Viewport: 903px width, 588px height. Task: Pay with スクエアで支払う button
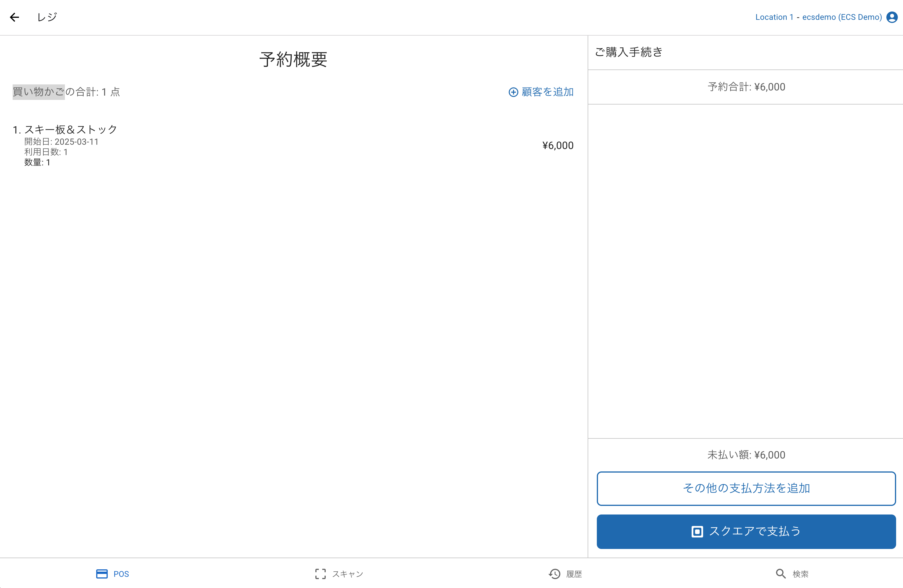[746, 531]
